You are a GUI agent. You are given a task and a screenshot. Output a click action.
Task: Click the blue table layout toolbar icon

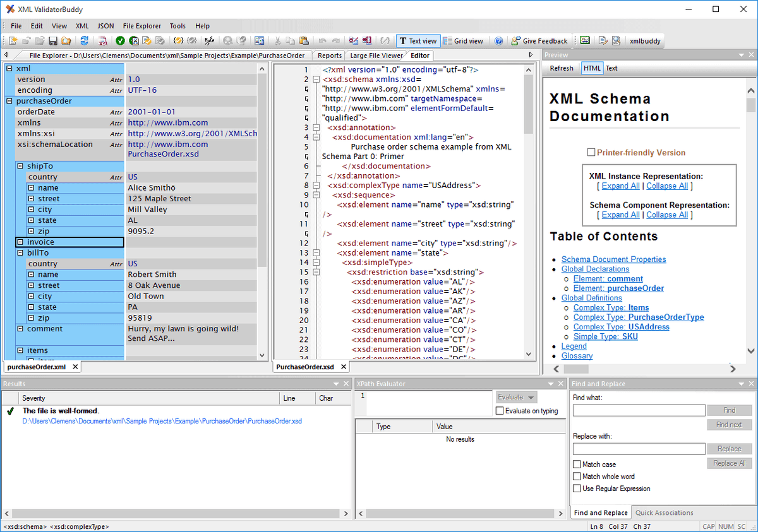click(x=259, y=41)
